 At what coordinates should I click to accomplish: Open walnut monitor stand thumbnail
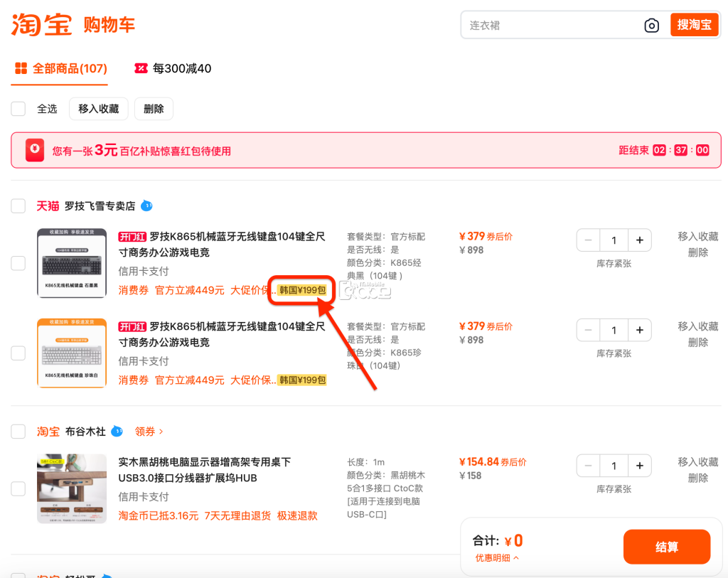72,488
